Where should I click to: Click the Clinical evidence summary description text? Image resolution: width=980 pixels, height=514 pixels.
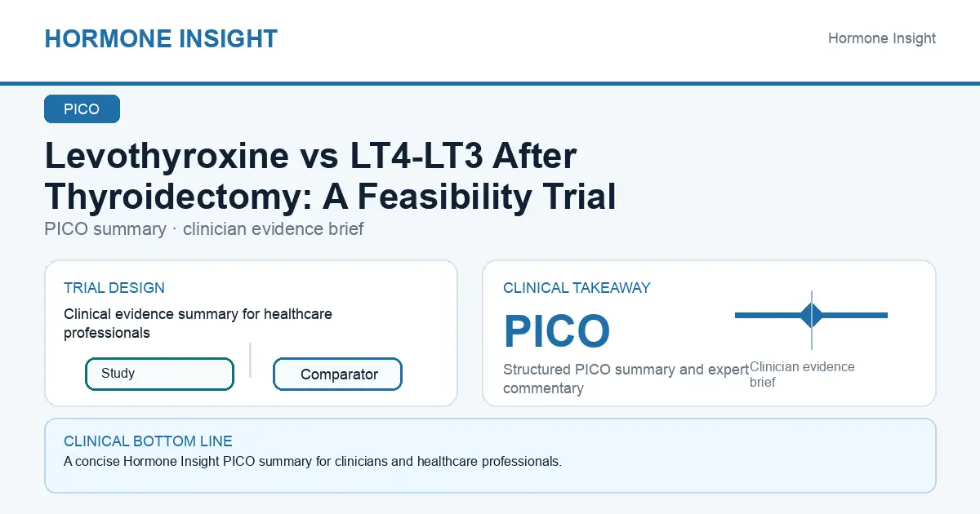click(198, 323)
